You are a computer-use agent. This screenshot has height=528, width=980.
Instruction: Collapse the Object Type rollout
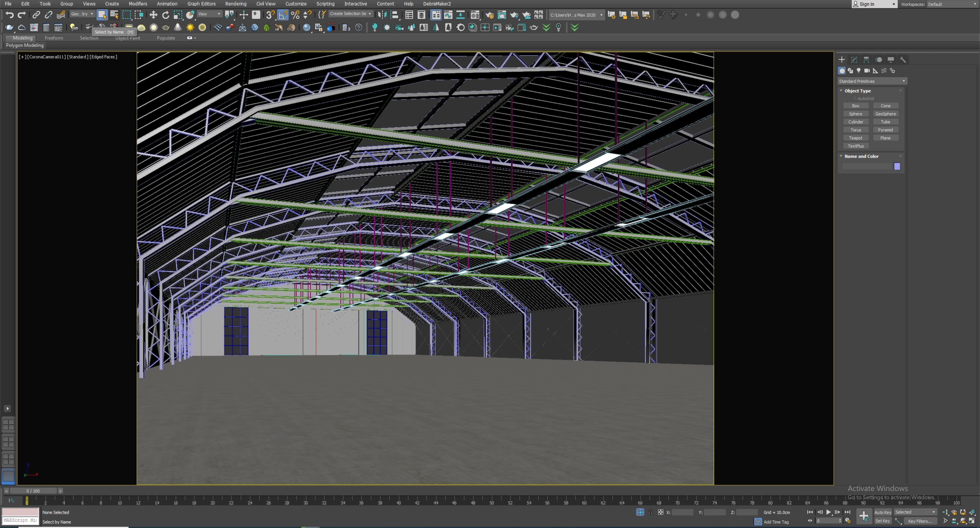pyautogui.click(x=857, y=91)
